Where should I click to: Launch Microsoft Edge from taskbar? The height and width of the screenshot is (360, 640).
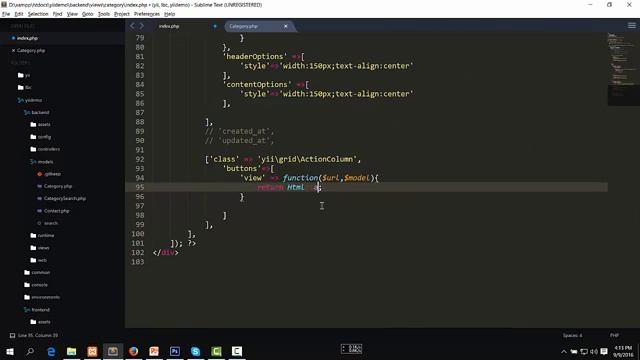(x=51, y=351)
